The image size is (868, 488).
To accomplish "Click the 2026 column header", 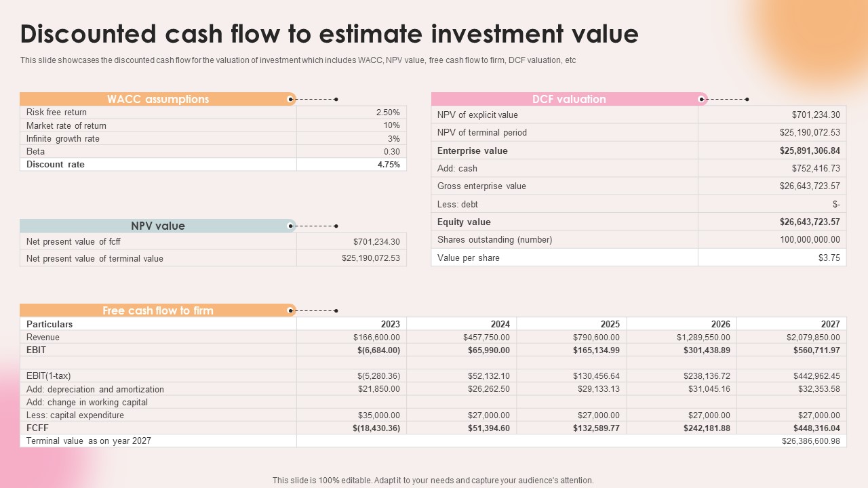I will click(x=721, y=324).
